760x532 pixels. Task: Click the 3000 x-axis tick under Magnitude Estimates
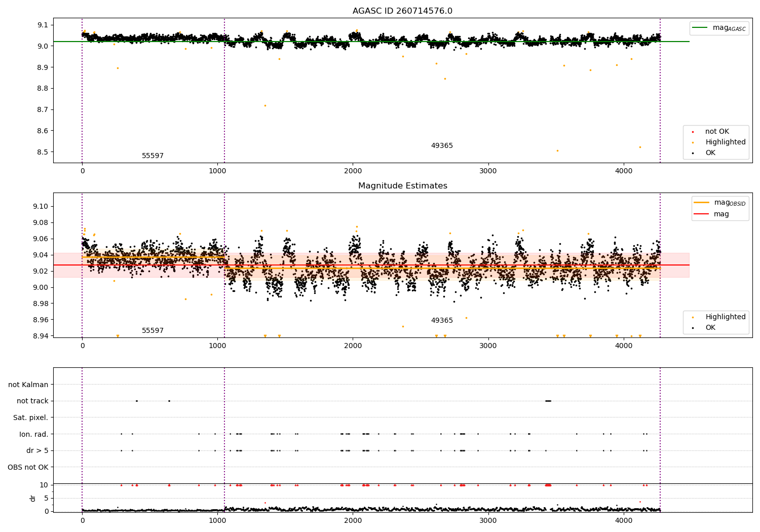pyautogui.click(x=488, y=346)
